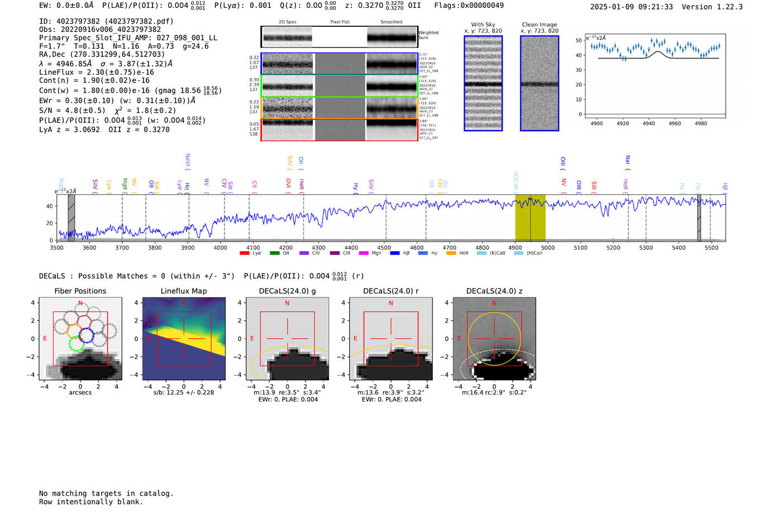Click the z: 0.3270 OII header value

383,6
